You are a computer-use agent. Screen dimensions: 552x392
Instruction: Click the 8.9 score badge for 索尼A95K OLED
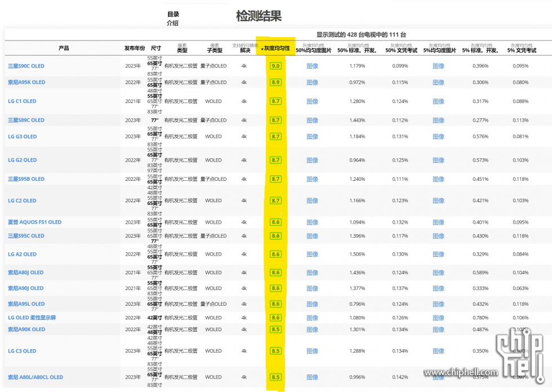(275, 82)
